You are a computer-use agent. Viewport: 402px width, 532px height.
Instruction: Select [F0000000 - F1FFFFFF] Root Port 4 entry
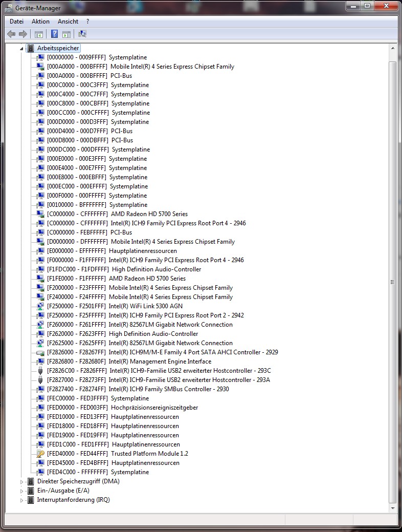[x=145, y=260]
